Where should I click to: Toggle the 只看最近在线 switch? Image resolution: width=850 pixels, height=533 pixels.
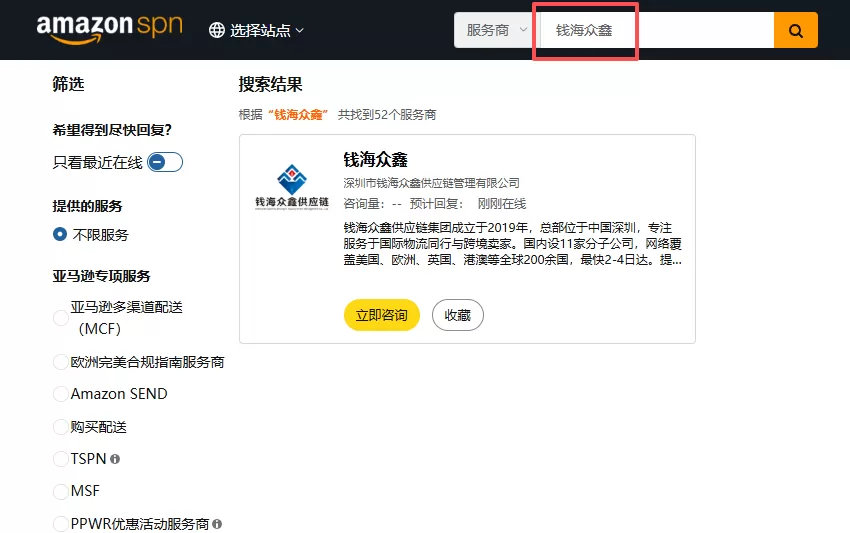coord(165,162)
